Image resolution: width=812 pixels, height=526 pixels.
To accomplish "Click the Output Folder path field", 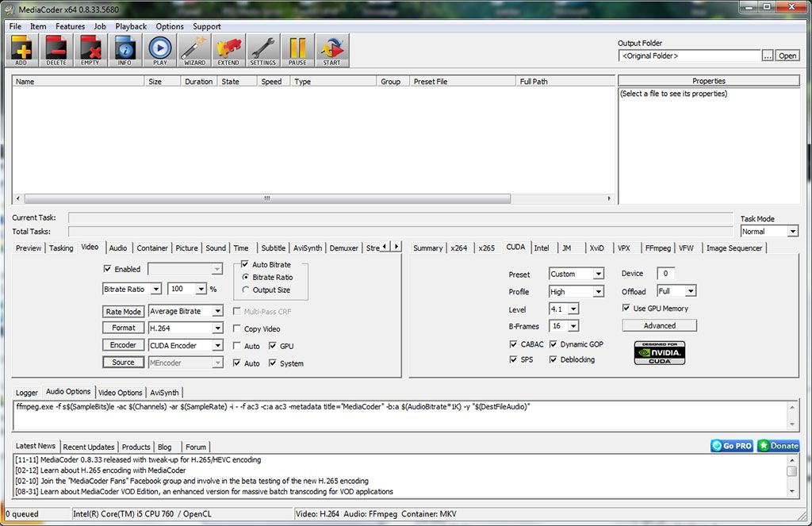I will (690, 56).
